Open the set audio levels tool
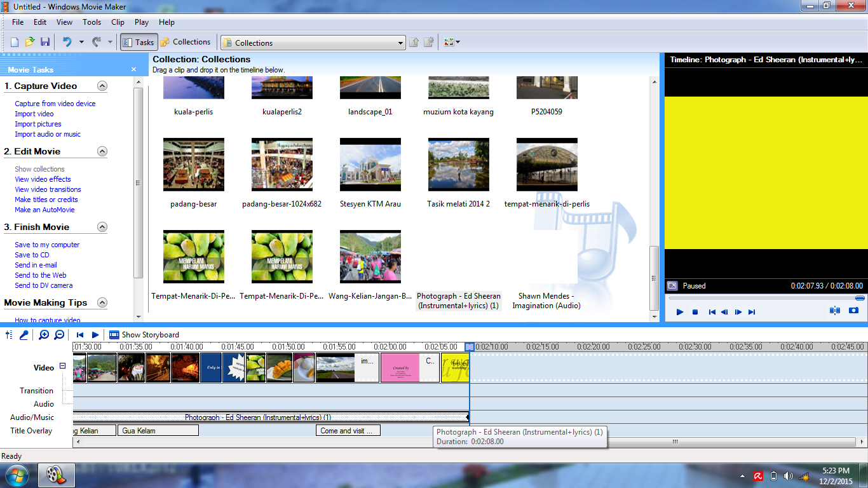The height and width of the screenshot is (488, 868). pyautogui.click(x=9, y=335)
